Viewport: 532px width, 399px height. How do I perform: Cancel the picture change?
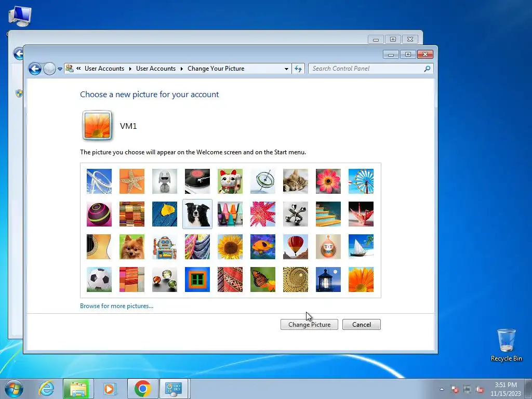point(362,324)
